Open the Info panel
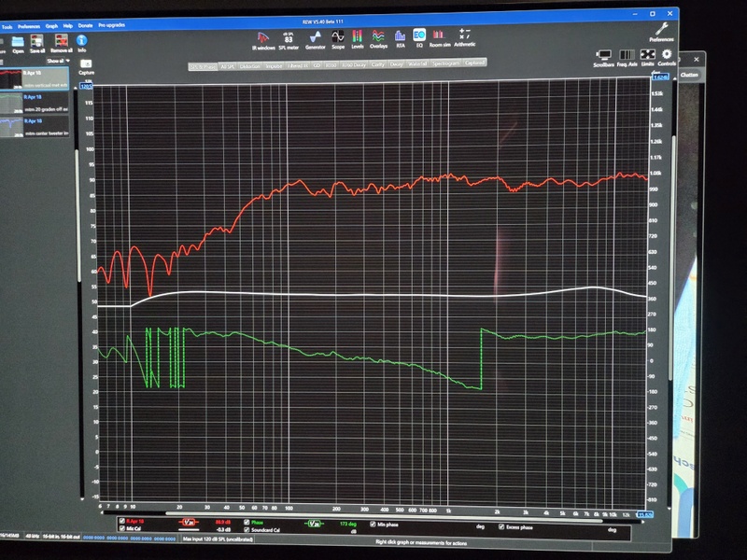The image size is (747, 560). click(x=82, y=43)
